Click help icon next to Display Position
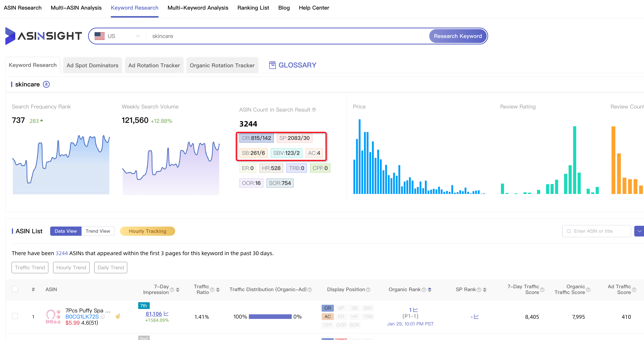644x340 pixels. (368, 290)
